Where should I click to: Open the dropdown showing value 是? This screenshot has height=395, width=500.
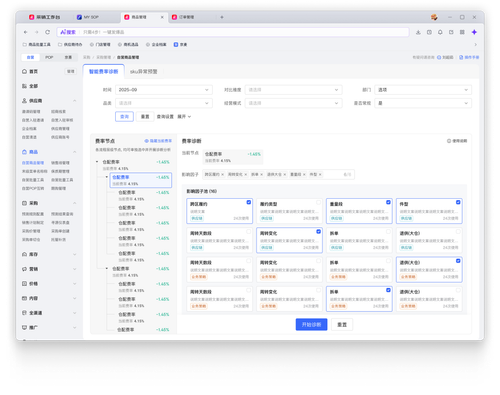tap(423, 103)
